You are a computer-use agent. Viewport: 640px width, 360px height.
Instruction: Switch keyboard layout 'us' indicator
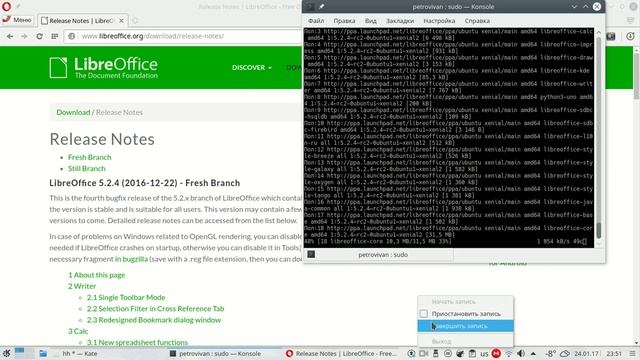484,353
